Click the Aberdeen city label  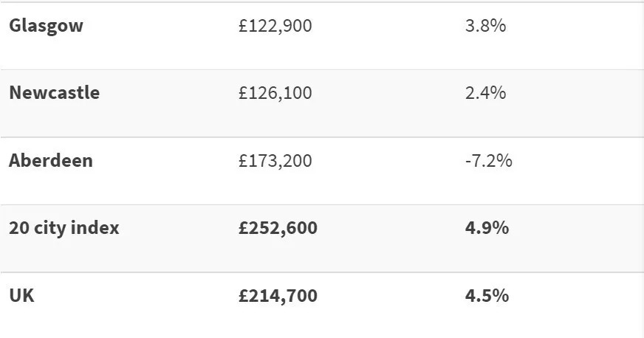point(51,160)
